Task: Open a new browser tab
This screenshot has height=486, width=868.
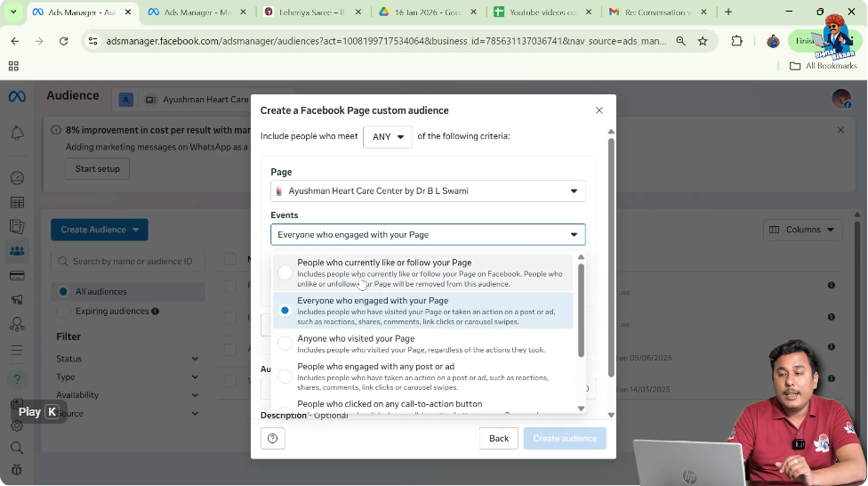Action: [x=728, y=12]
